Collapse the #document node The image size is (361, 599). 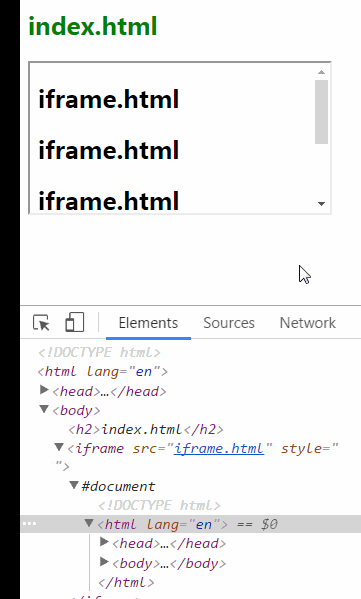click(74, 485)
